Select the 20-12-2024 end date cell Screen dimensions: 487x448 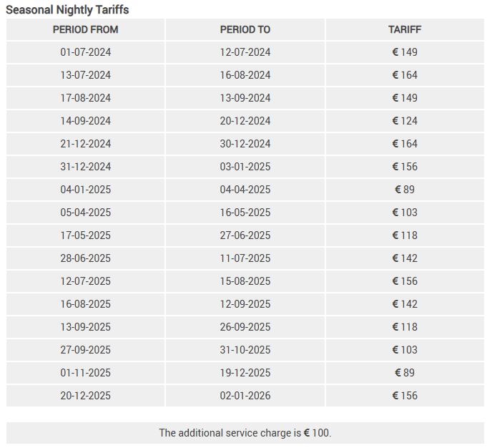pos(245,121)
